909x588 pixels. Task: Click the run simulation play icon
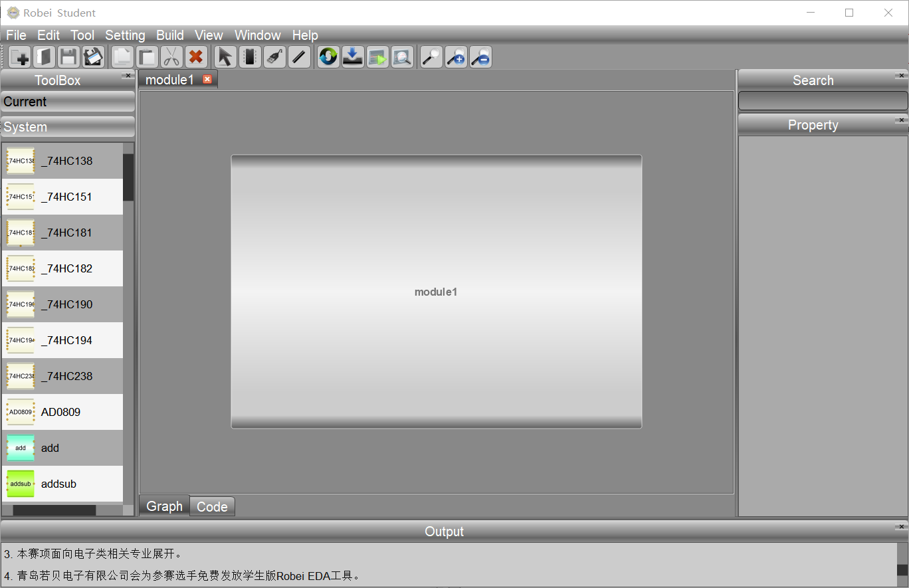click(x=377, y=56)
